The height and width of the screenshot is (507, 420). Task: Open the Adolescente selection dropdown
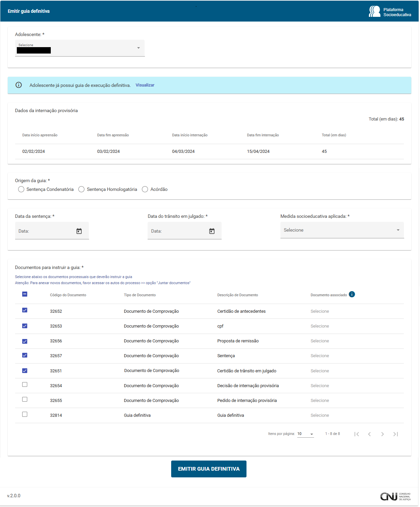[x=80, y=48]
